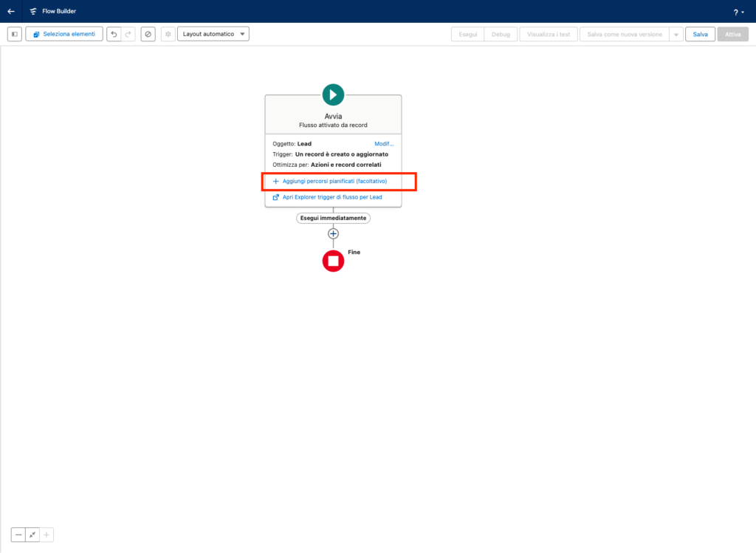Click the plus add-element circle on the connector
This screenshot has height=553, width=756.
(333, 233)
